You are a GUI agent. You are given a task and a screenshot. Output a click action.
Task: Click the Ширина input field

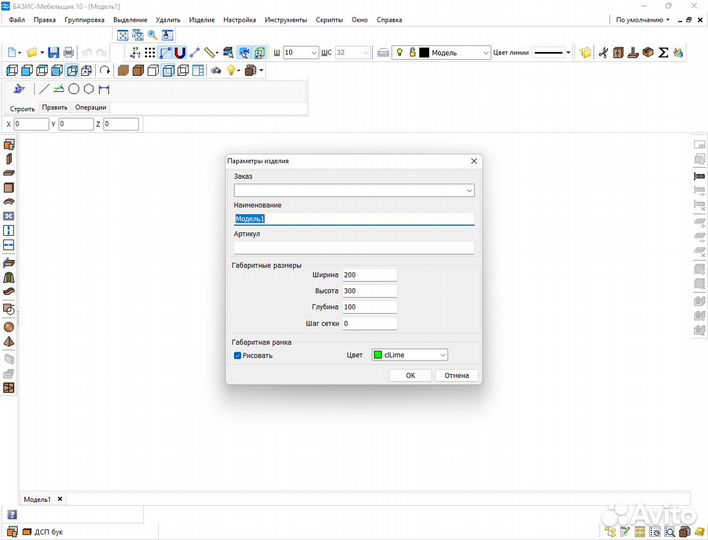[368, 274]
